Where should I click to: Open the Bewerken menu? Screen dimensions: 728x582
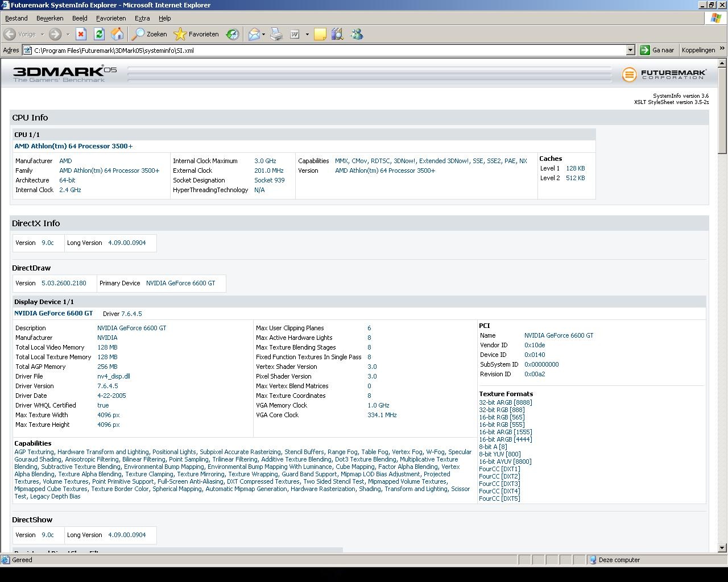49,18
